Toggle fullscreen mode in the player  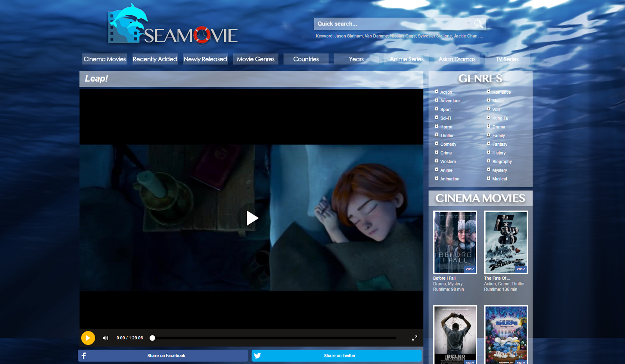click(x=414, y=338)
